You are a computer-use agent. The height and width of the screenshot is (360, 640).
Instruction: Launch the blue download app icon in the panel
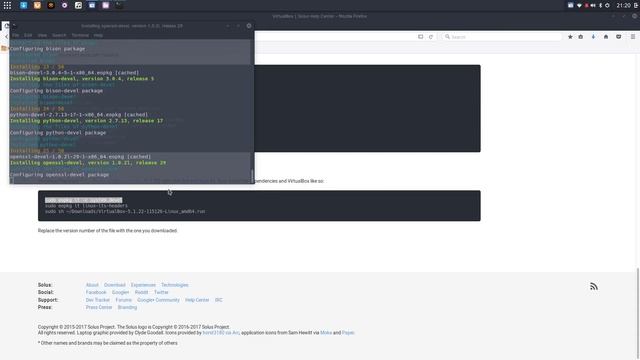tap(23, 5)
